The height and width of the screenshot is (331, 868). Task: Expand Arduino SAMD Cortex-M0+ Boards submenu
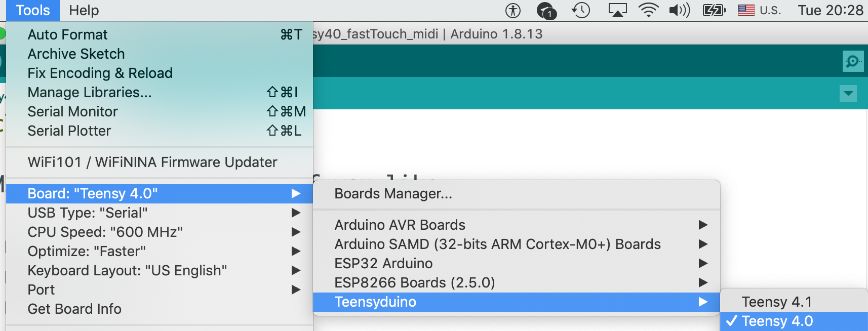[x=517, y=244]
